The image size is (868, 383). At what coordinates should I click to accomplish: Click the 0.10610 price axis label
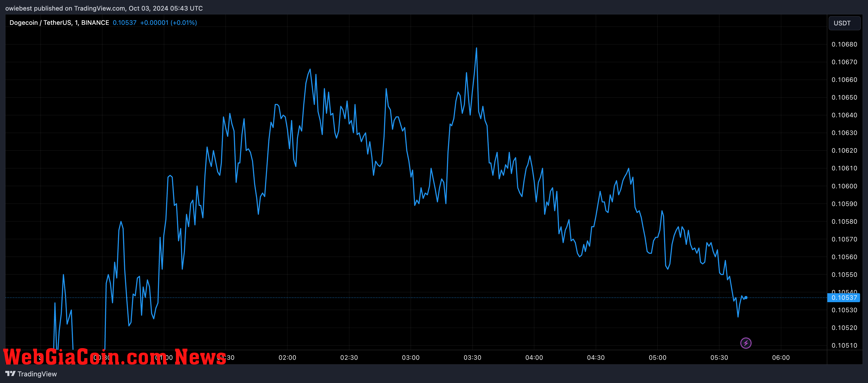[844, 168]
